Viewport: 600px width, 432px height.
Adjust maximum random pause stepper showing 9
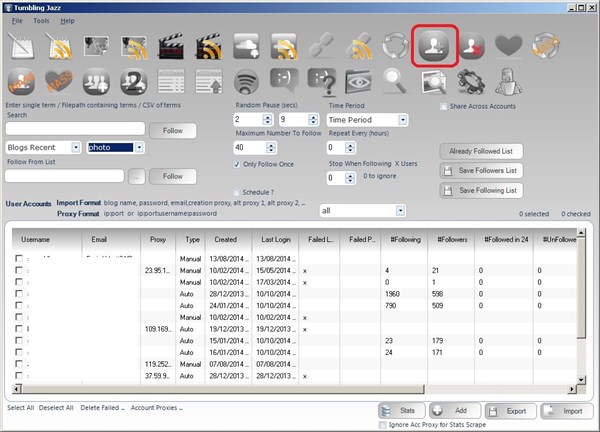tap(313, 119)
